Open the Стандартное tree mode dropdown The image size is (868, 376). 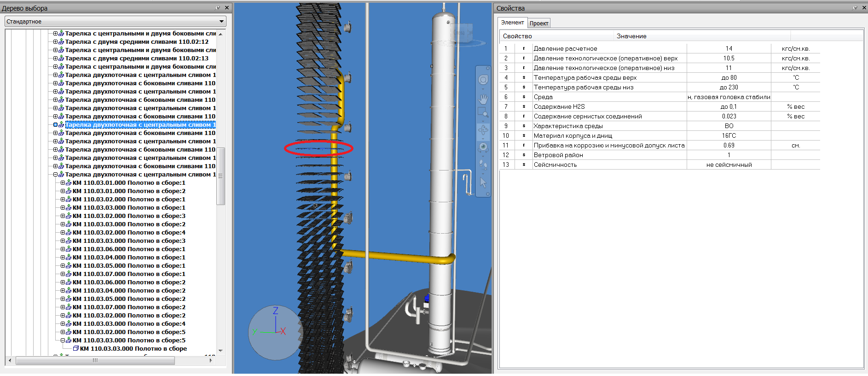tap(221, 22)
